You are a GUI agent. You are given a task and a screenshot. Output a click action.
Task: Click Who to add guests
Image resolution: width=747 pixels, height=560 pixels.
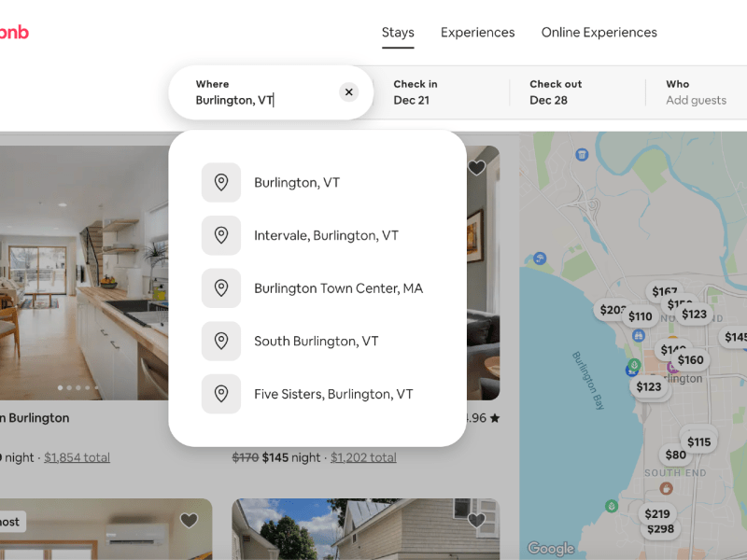pyautogui.click(x=696, y=91)
